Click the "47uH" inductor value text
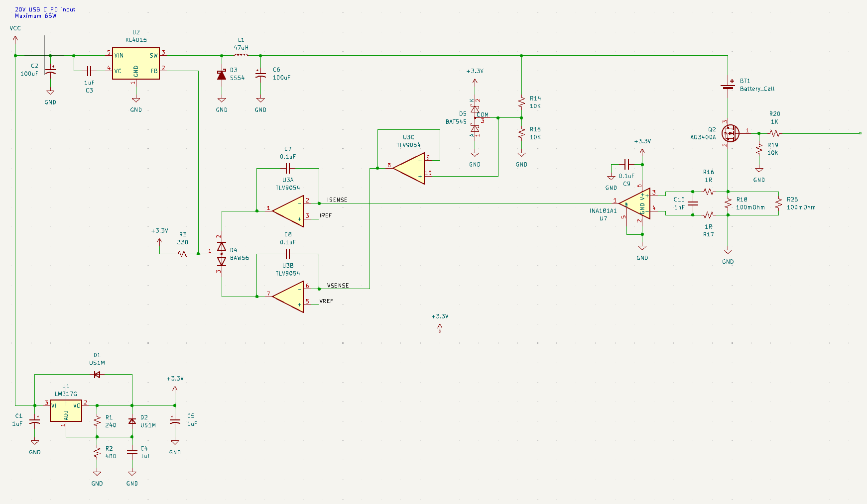Image resolution: width=867 pixels, height=504 pixels. tap(241, 48)
